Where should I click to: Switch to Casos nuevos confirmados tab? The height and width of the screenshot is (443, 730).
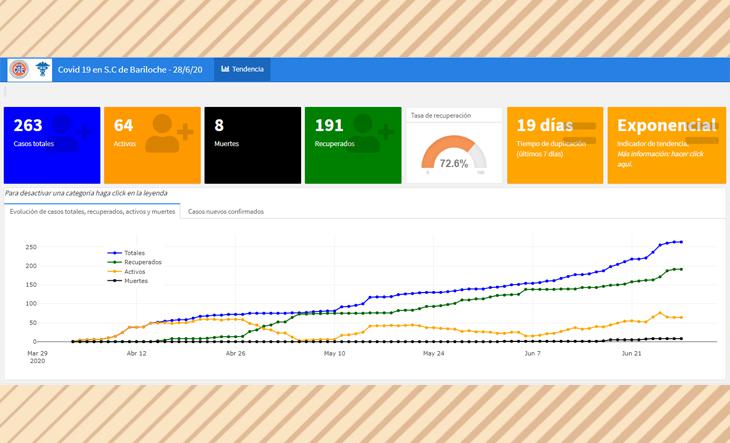[226, 212]
